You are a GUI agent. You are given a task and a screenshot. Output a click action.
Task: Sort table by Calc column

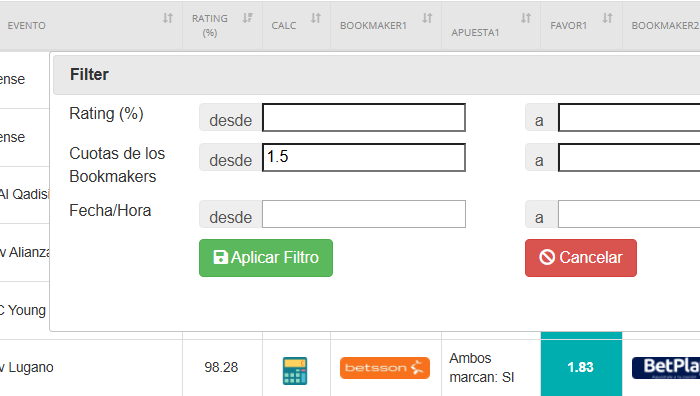pyautogui.click(x=316, y=18)
